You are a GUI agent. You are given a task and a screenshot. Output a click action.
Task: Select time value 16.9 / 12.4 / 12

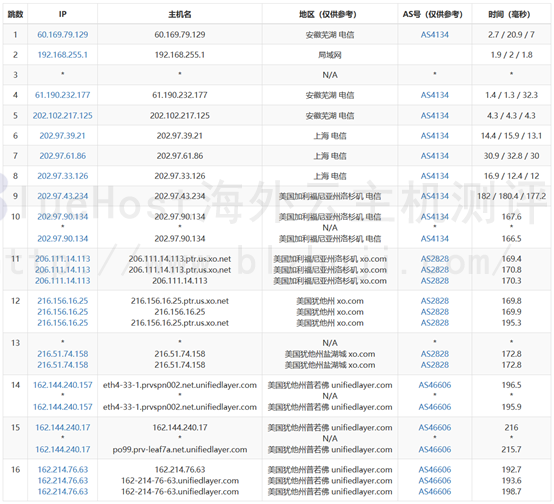[511, 176]
